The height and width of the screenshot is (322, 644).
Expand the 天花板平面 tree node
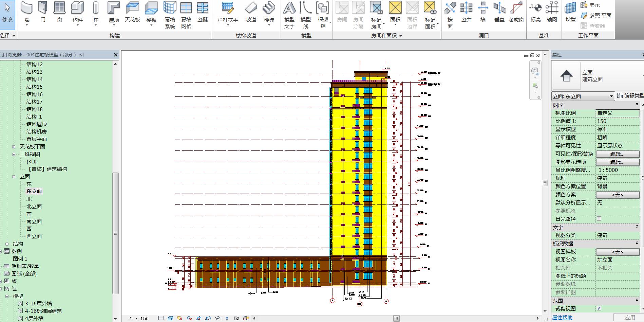tap(14, 147)
